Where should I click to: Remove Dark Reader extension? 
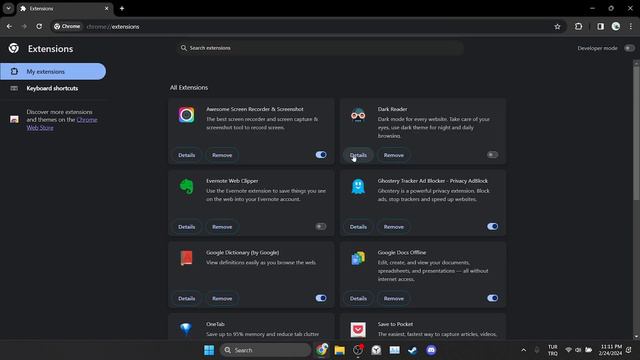[393, 155]
